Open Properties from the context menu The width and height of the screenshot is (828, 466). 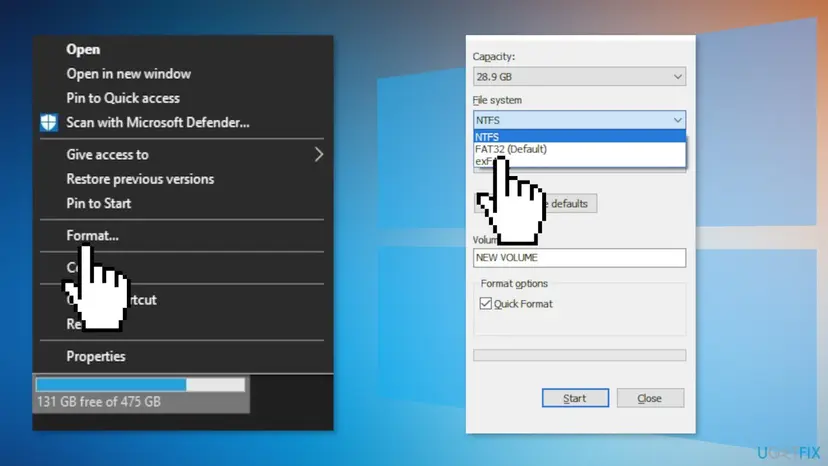pos(96,357)
